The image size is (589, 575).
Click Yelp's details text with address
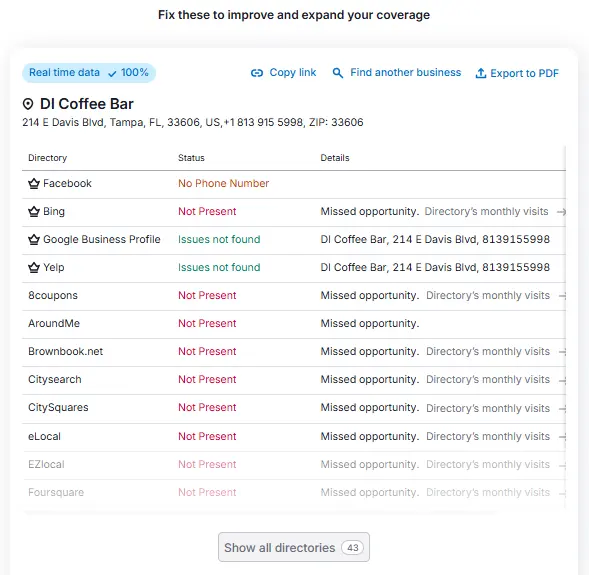[435, 267]
